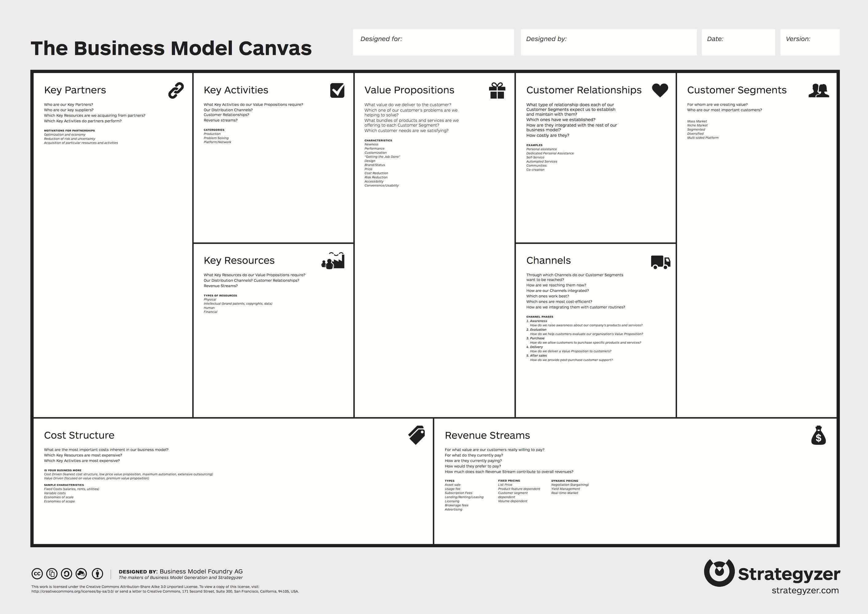Click 'Volume dependent' pricing text

point(512,501)
